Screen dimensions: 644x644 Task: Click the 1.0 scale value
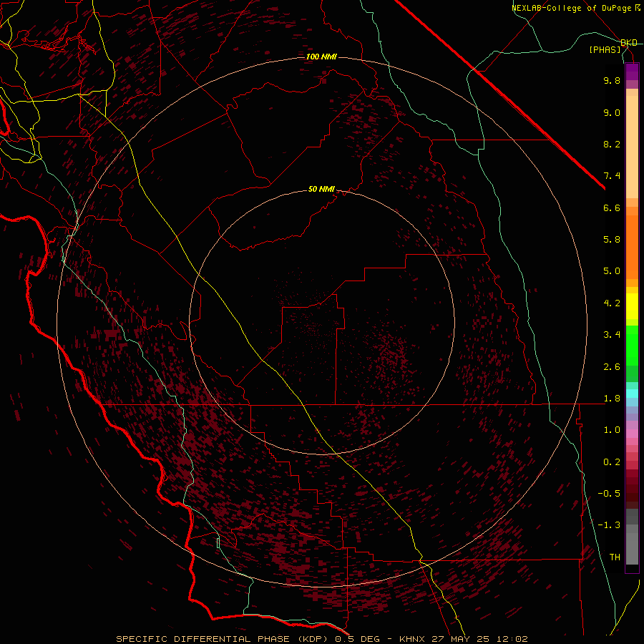pyautogui.click(x=612, y=430)
